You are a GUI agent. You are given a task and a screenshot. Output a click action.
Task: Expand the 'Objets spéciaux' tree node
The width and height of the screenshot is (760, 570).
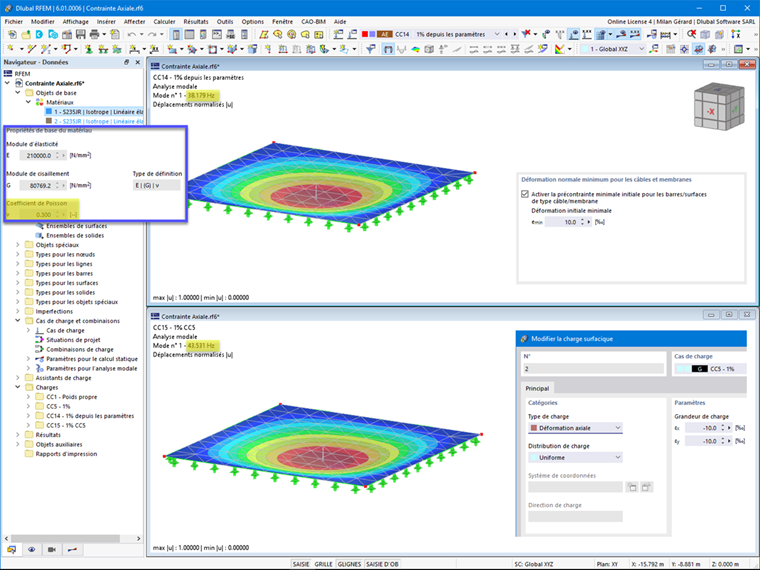(x=18, y=245)
